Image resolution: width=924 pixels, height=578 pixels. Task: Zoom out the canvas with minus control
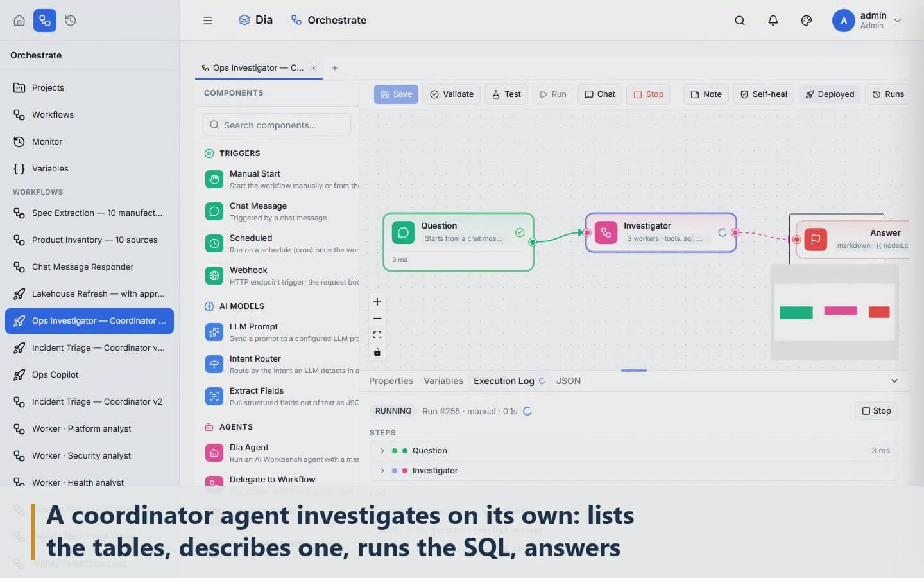point(377,319)
